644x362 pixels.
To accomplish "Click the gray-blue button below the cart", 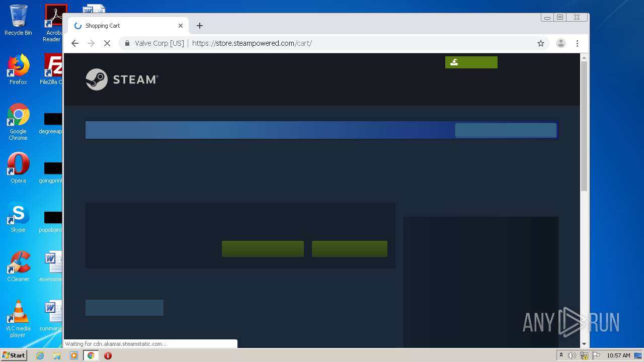I will (124, 308).
